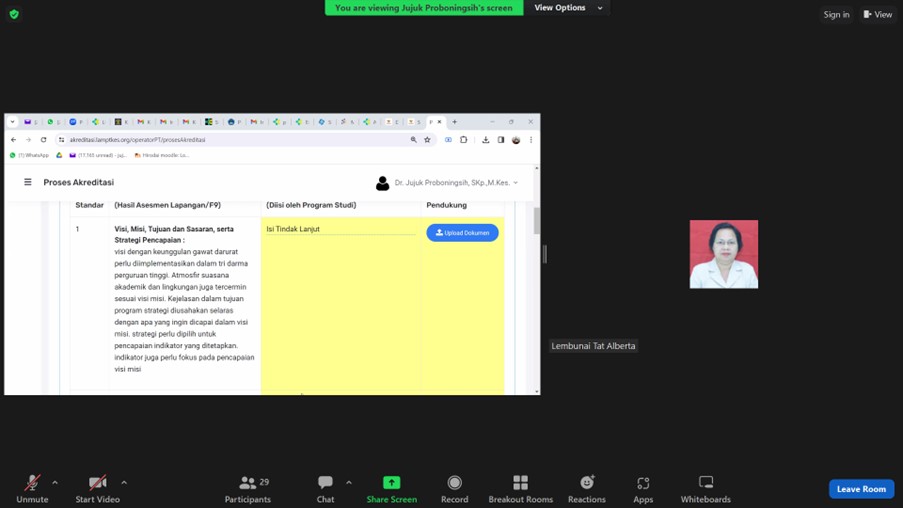The width and height of the screenshot is (903, 508).
Task: Click the browser forward arrow
Action: tap(28, 139)
